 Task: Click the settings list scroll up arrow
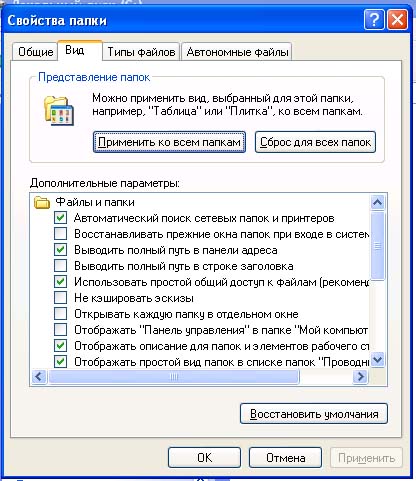[x=378, y=202]
